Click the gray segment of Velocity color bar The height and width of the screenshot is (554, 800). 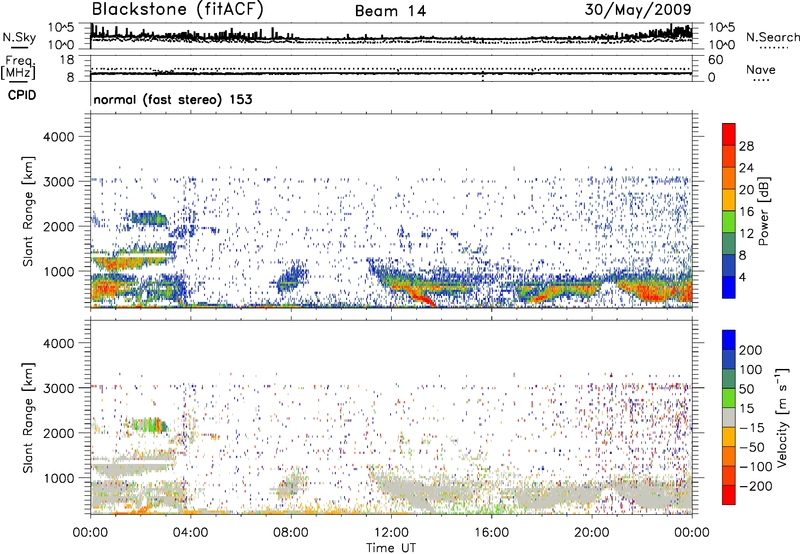click(x=729, y=417)
